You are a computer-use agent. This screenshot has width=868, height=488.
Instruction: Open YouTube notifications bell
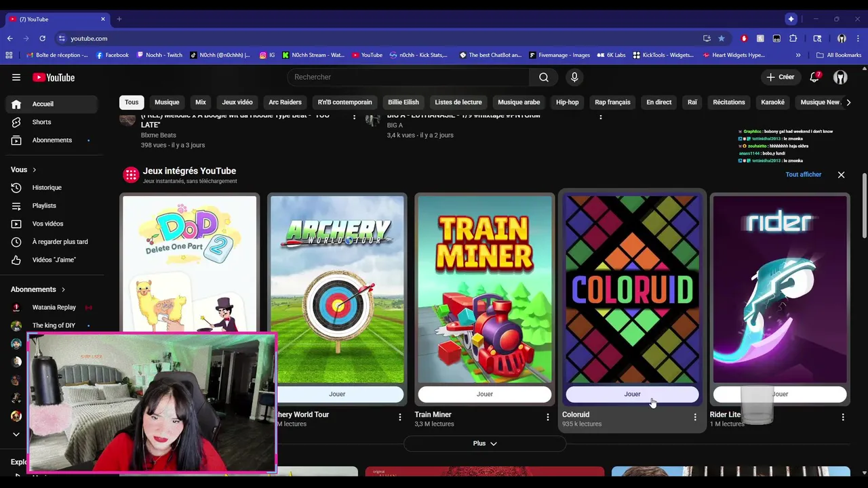click(815, 77)
